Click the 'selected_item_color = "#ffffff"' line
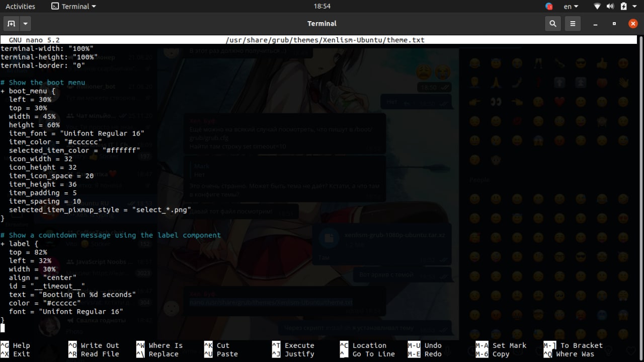 pos(74,151)
